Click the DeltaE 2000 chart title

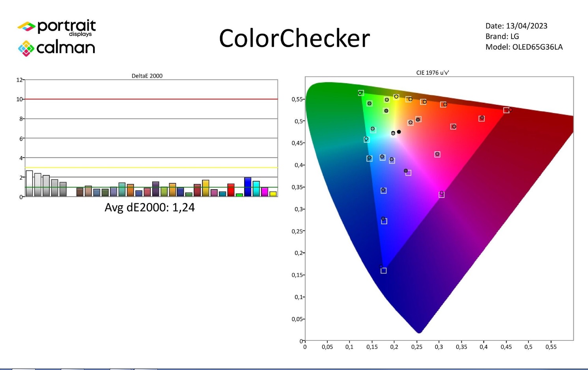pos(147,76)
